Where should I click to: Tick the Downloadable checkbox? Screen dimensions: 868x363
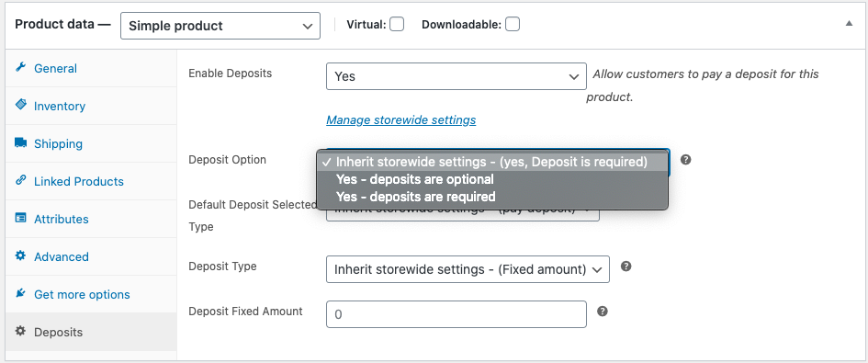pyautogui.click(x=513, y=25)
